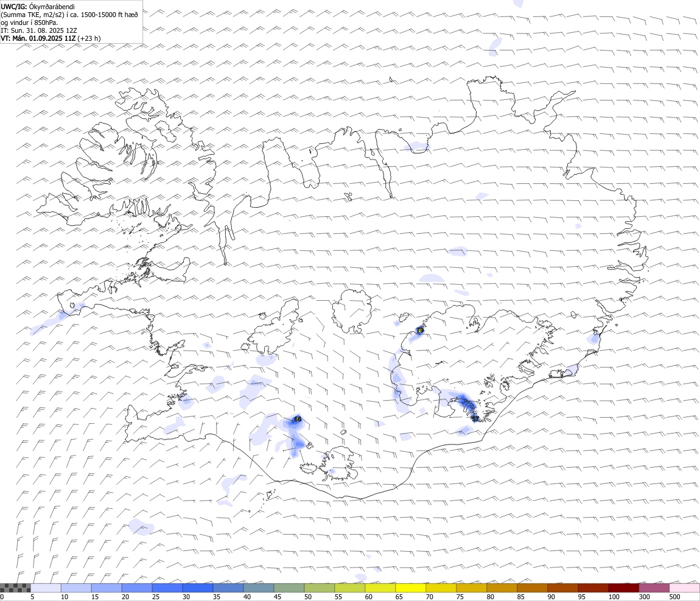Screen dimensions: 700x601
Task: Click the 25–30 bright blue legend swatch
Action: click(x=167, y=588)
